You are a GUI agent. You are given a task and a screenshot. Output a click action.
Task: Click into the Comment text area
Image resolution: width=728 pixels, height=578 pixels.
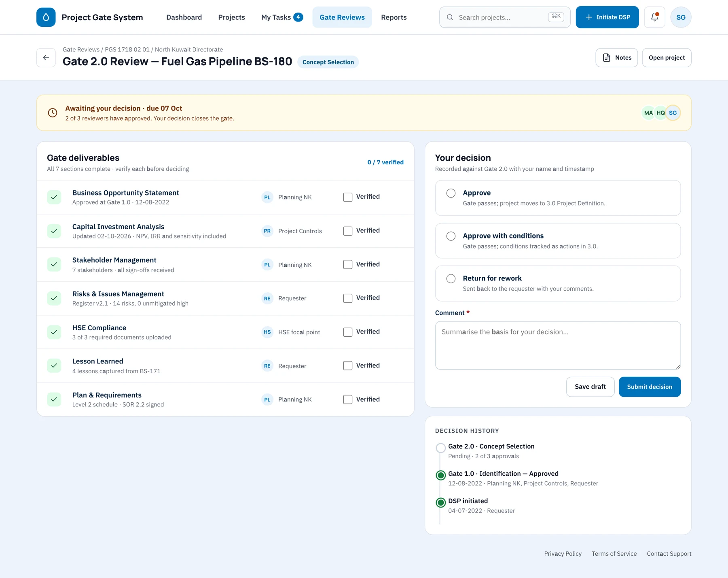click(558, 345)
